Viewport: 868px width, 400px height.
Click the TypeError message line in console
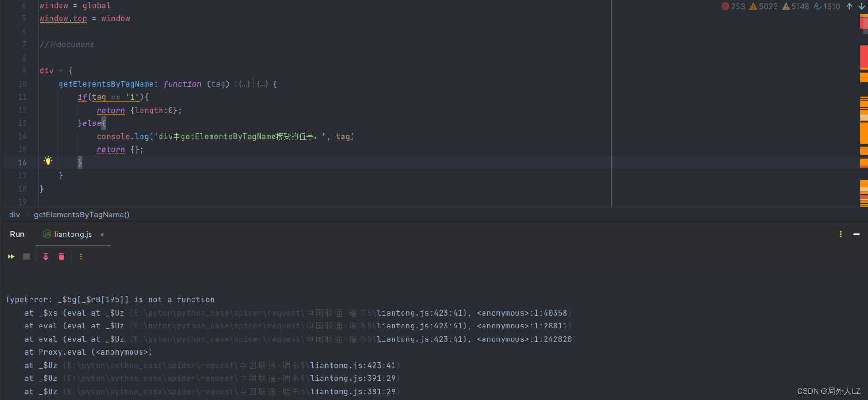coord(110,300)
